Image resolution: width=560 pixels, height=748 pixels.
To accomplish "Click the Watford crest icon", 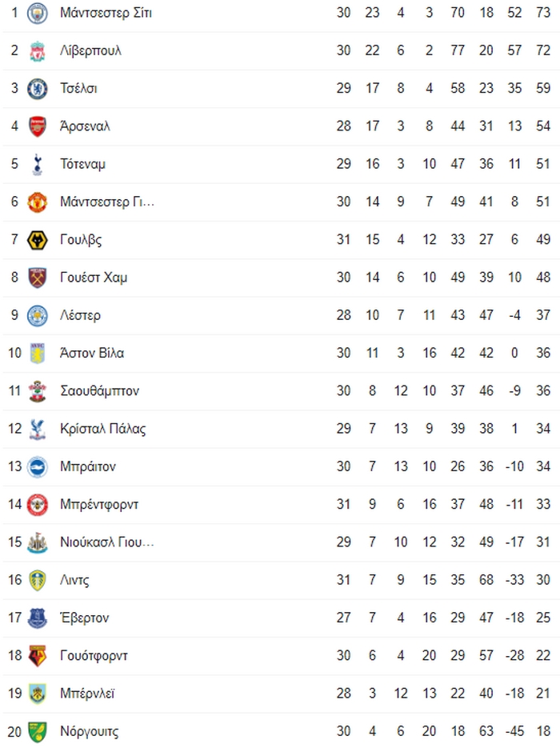I will pyautogui.click(x=38, y=656).
